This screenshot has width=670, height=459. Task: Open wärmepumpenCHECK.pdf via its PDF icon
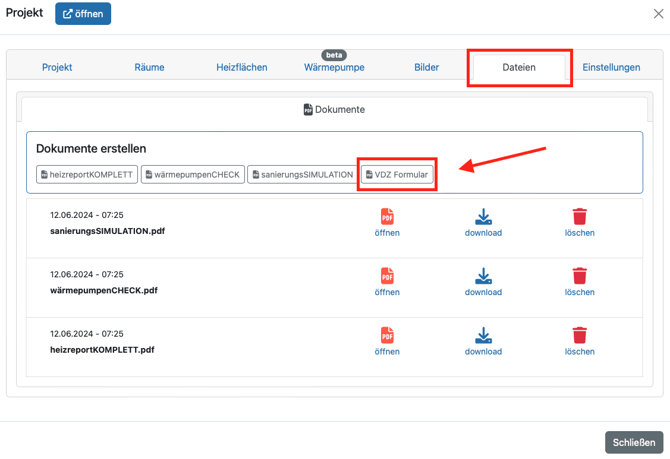387,277
